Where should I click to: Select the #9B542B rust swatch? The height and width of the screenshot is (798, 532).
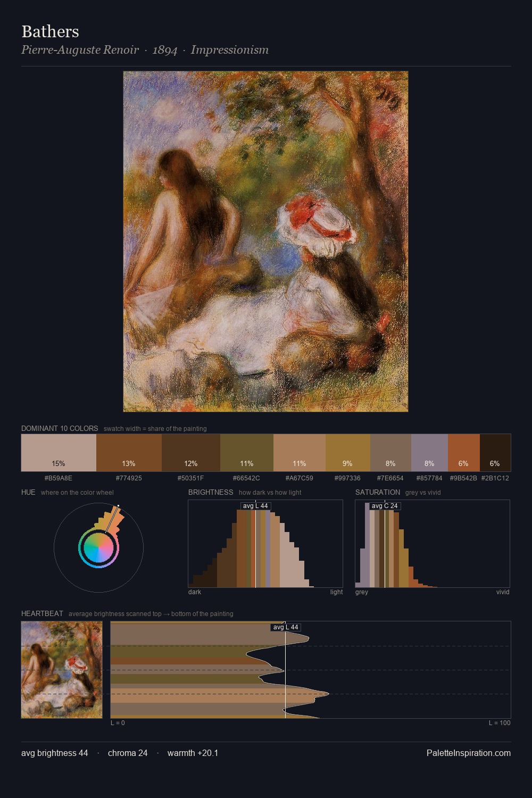[x=464, y=453]
